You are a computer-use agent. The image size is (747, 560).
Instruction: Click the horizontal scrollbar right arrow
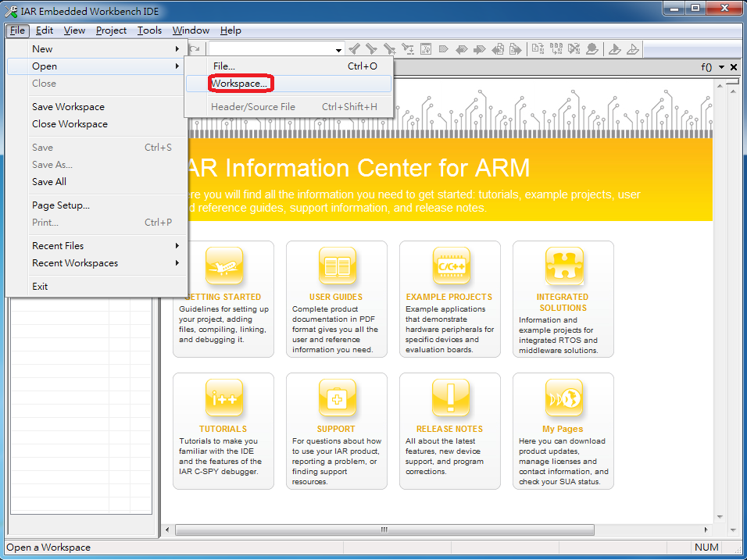coord(706,530)
